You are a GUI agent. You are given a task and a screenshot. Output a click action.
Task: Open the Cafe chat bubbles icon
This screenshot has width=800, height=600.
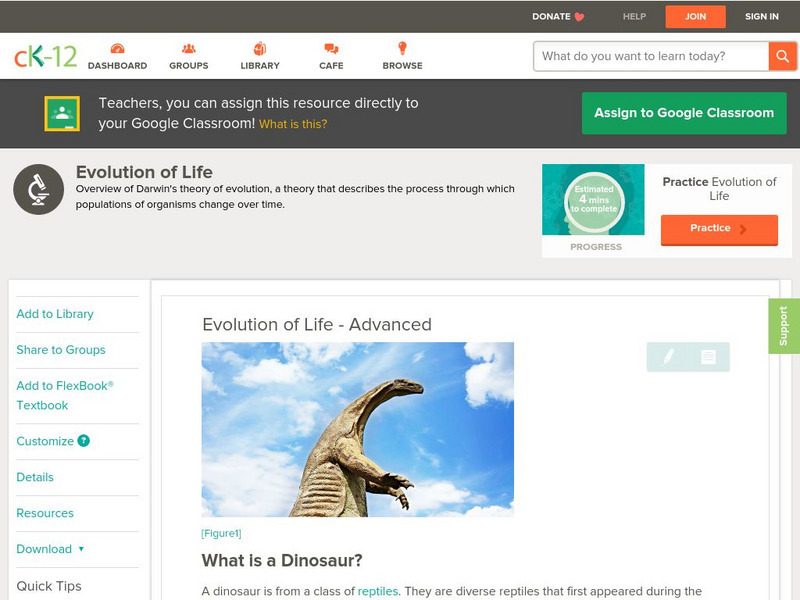(x=331, y=48)
